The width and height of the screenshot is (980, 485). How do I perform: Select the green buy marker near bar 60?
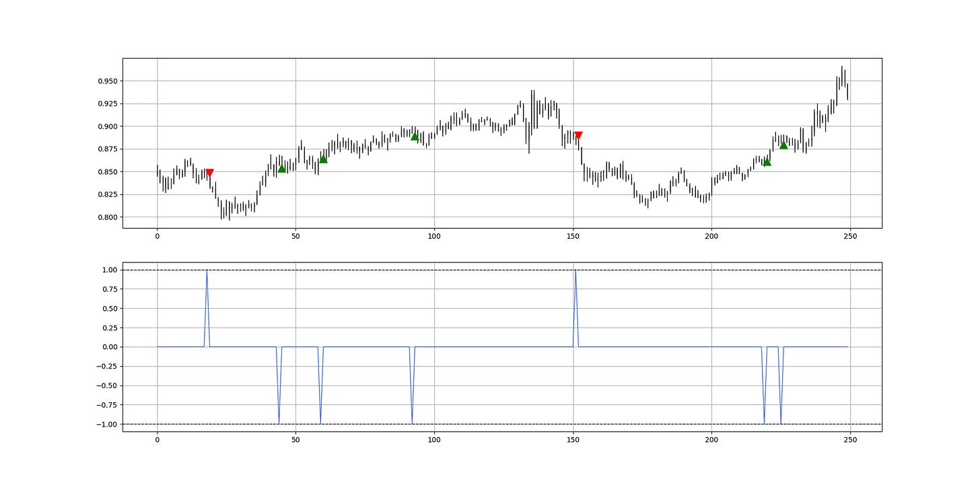(x=323, y=159)
